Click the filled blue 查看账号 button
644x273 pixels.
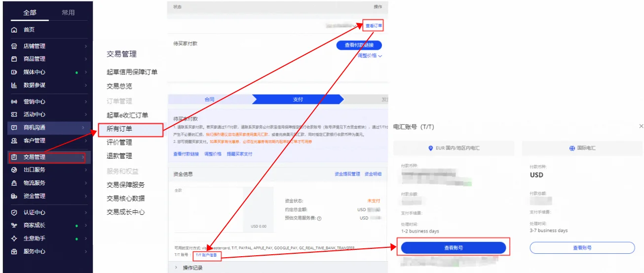pos(454,247)
